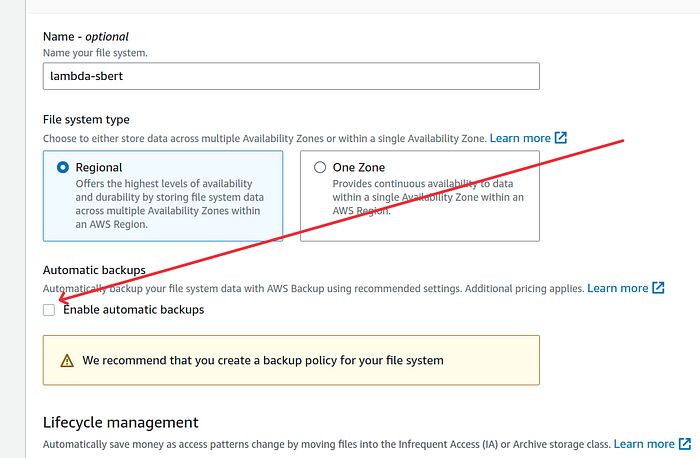Click the "One Zone" option title label
This screenshot has width=700, height=458.
[x=358, y=167]
